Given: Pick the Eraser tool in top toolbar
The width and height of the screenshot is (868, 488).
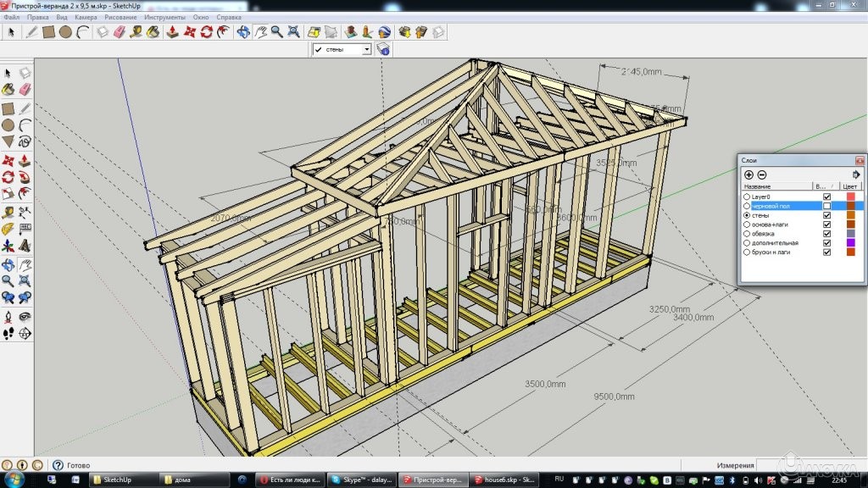Looking at the screenshot, I should pos(119,32).
